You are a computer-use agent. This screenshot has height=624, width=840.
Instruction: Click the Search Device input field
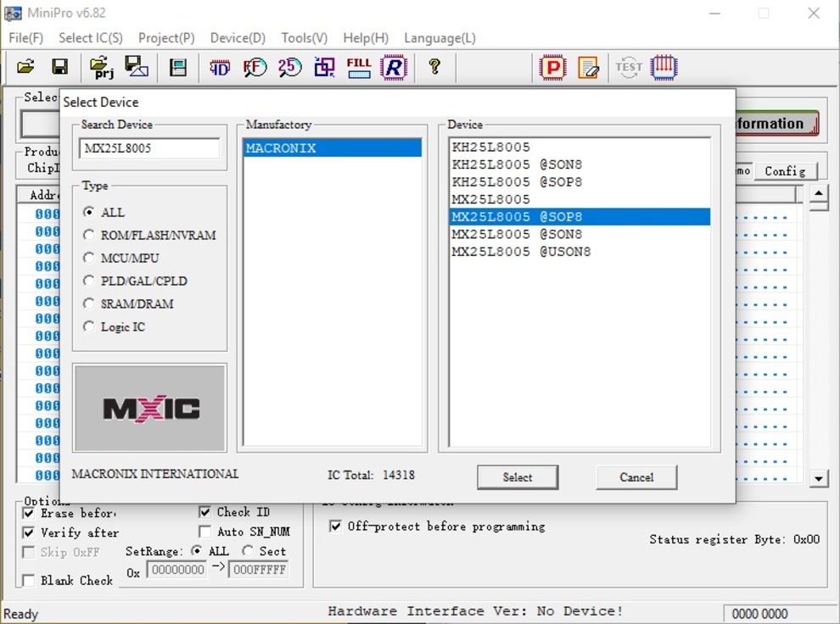[149, 148]
